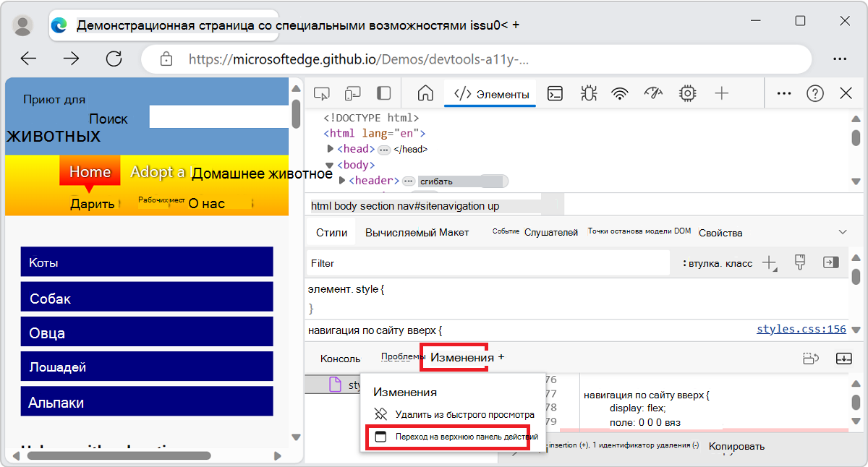Image resolution: width=868 pixels, height=467 pixels.
Task: Open the Memory chip tool
Action: pos(687,93)
